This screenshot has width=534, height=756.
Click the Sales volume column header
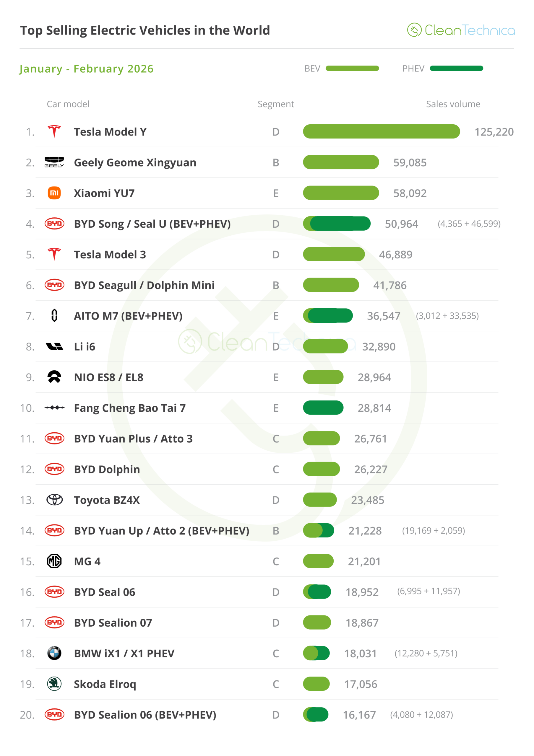tap(453, 104)
